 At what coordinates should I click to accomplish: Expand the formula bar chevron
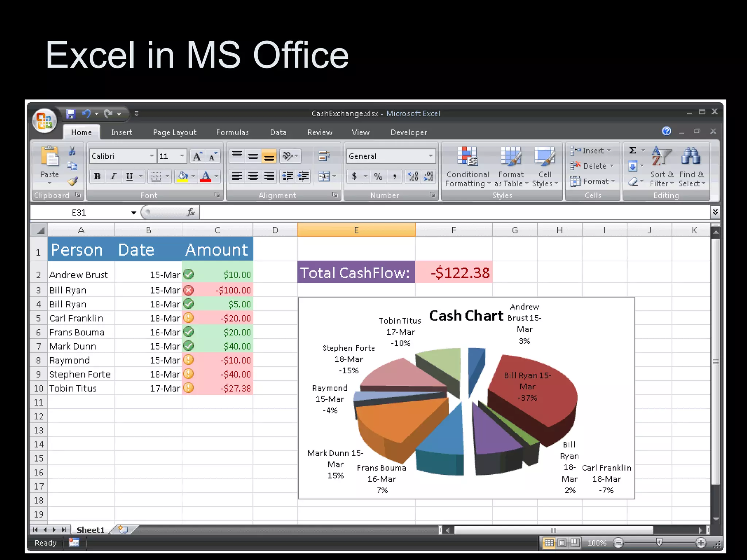click(x=715, y=212)
